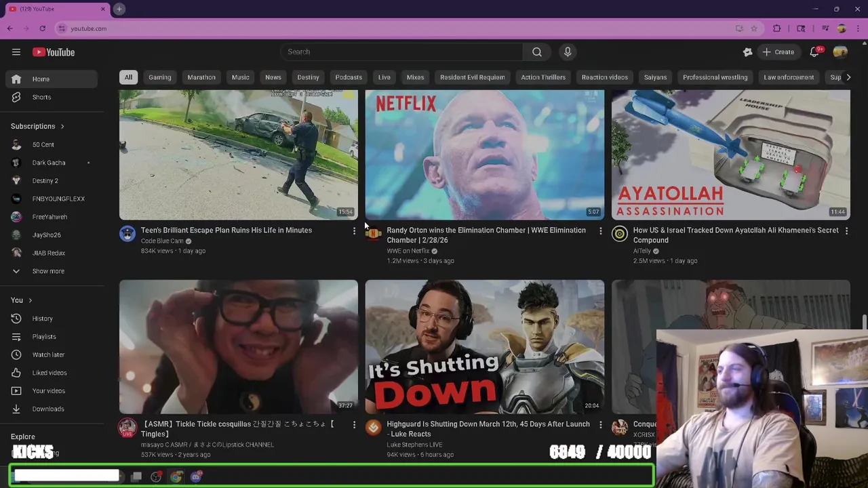The width and height of the screenshot is (868, 488).
Task: Click the It's Shutting Down video thumbnail
Action: [485, 346]
